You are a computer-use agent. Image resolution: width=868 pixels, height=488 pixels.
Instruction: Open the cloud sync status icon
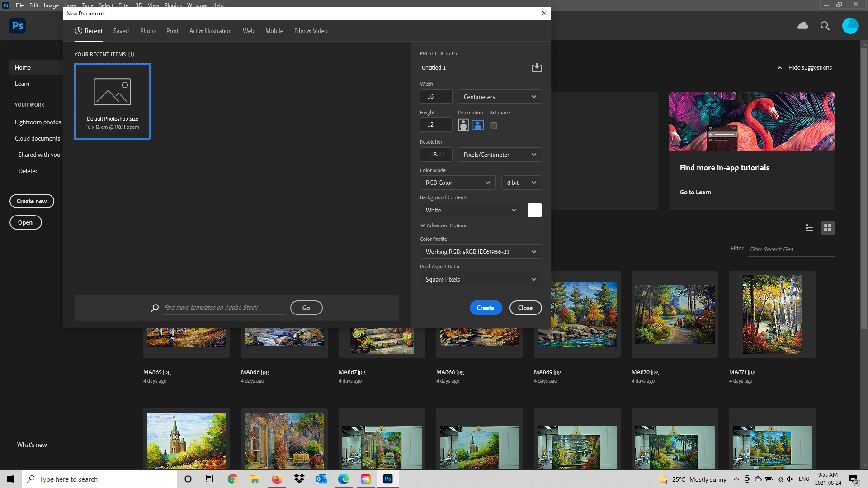tap(802, 26)
